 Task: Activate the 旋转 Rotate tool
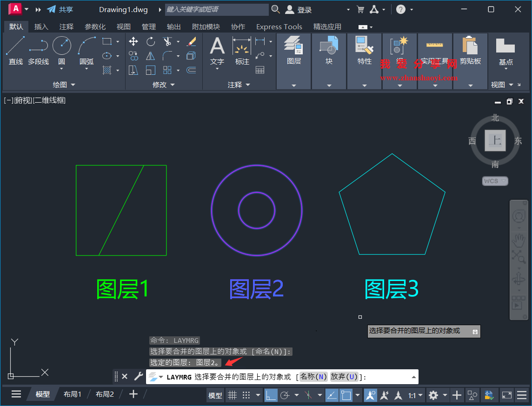pyautogui.click(x=151, y=42)
